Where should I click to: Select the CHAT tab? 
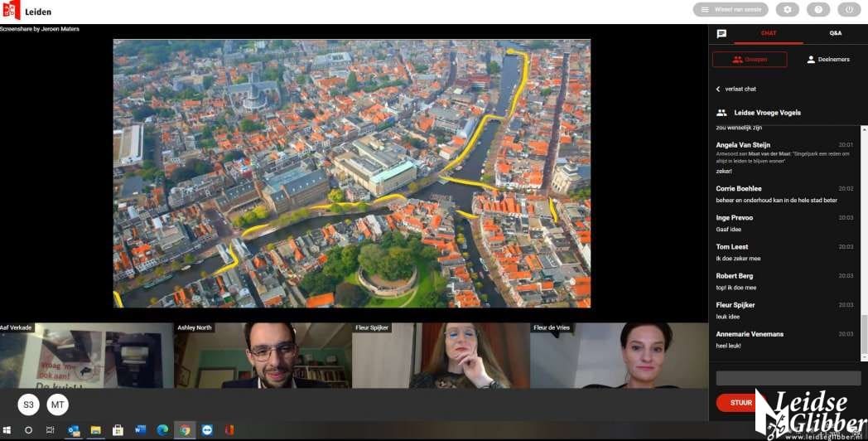pyautogui.click(x=769, y=33)
